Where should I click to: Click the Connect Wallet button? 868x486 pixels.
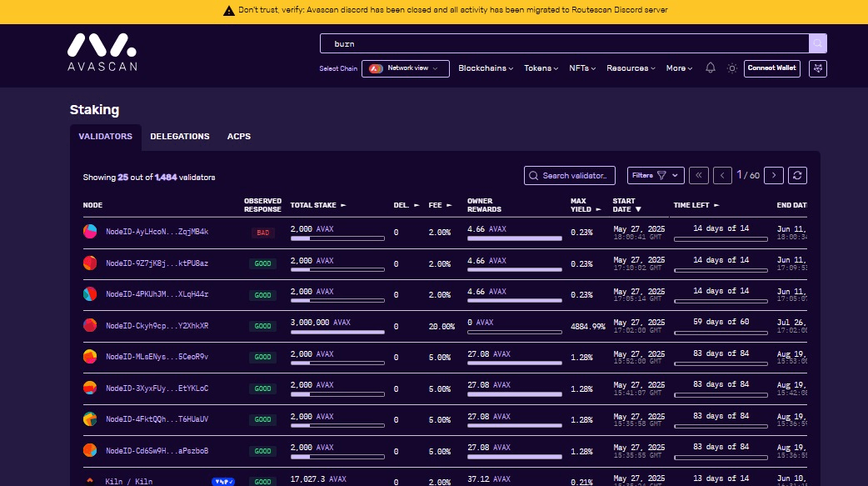pyautogui.click(x=771, y=68)
